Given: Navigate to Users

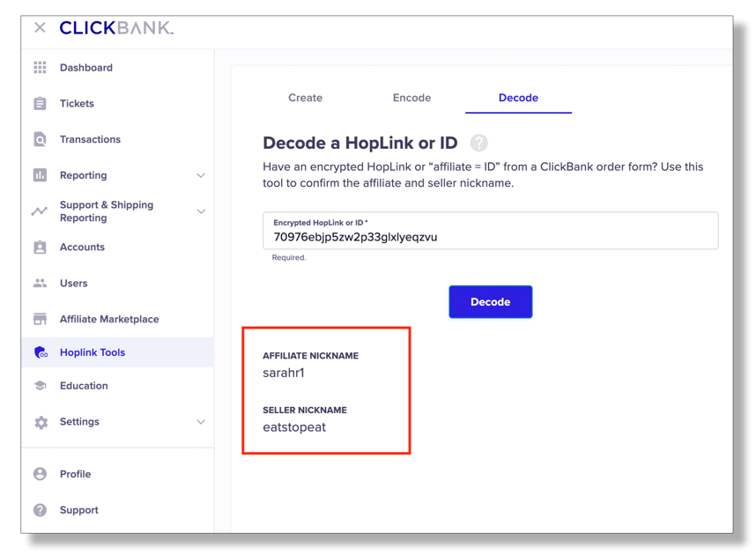Looking at the screenshot, I should click(74, 283).
